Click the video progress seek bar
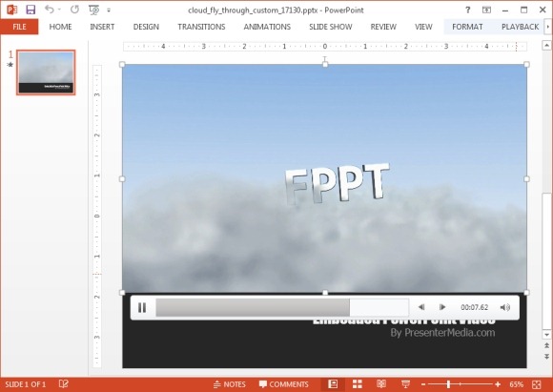This screenshot has height=392, width=553. click(282, 307)
